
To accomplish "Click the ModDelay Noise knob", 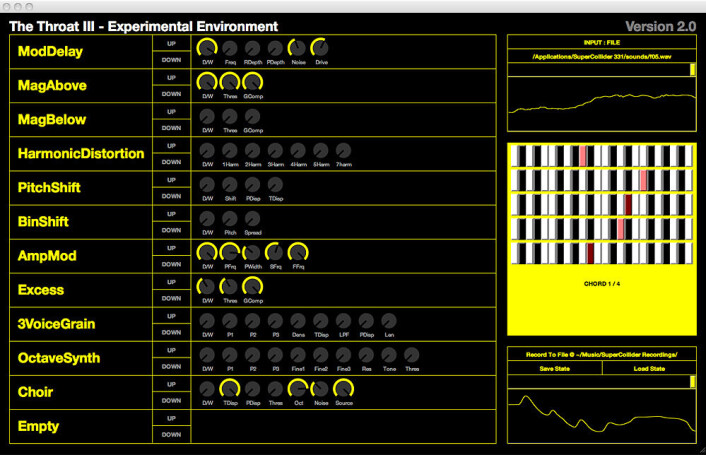I will (x=297, y=48).
